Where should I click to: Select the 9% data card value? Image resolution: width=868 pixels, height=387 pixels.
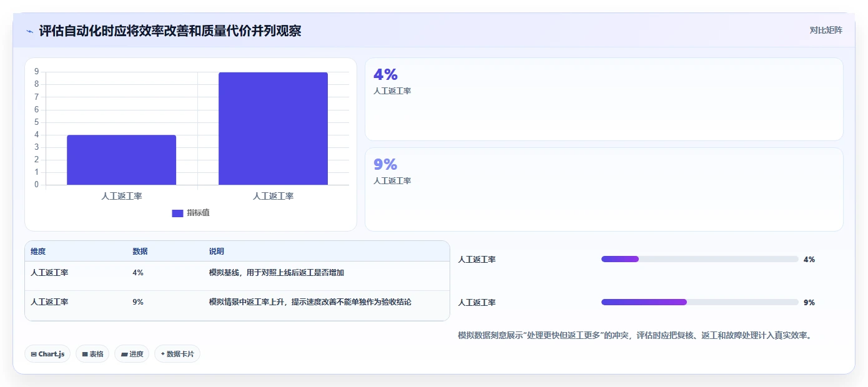385,164
